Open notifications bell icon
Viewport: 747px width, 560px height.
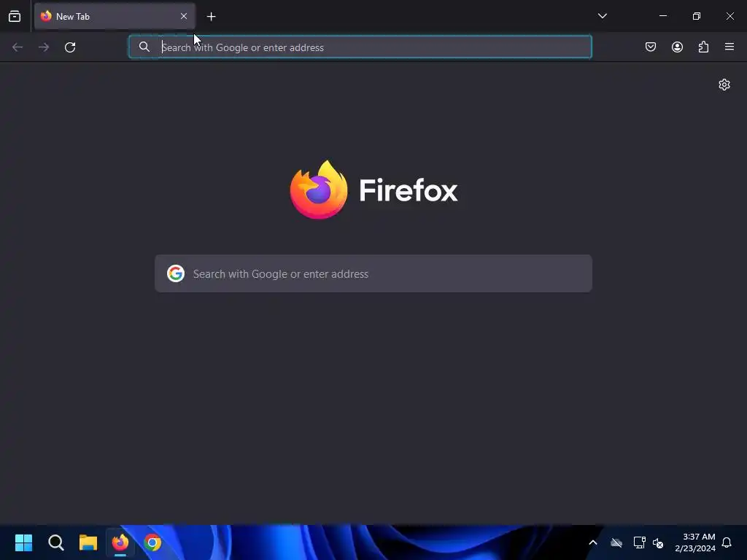point(727,542)
